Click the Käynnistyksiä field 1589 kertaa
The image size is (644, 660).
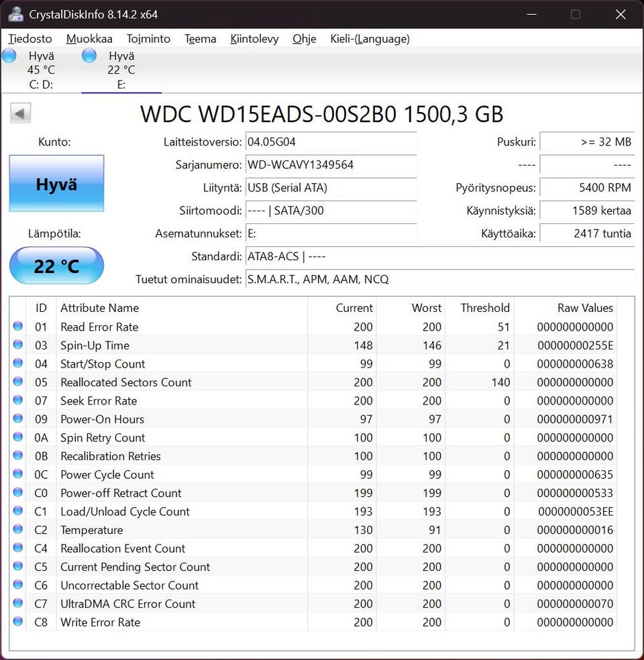coord(587,211)
